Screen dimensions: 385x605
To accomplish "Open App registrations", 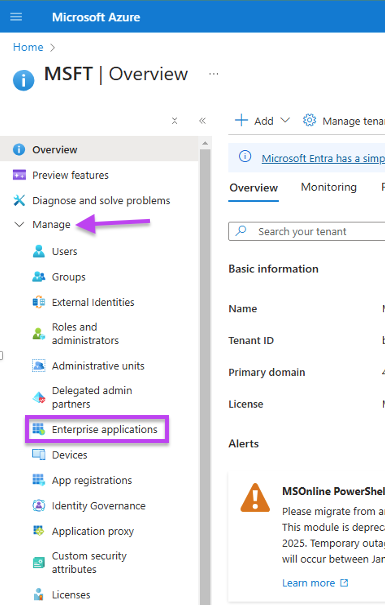I will pyautogui.click(x=92, y=480).
